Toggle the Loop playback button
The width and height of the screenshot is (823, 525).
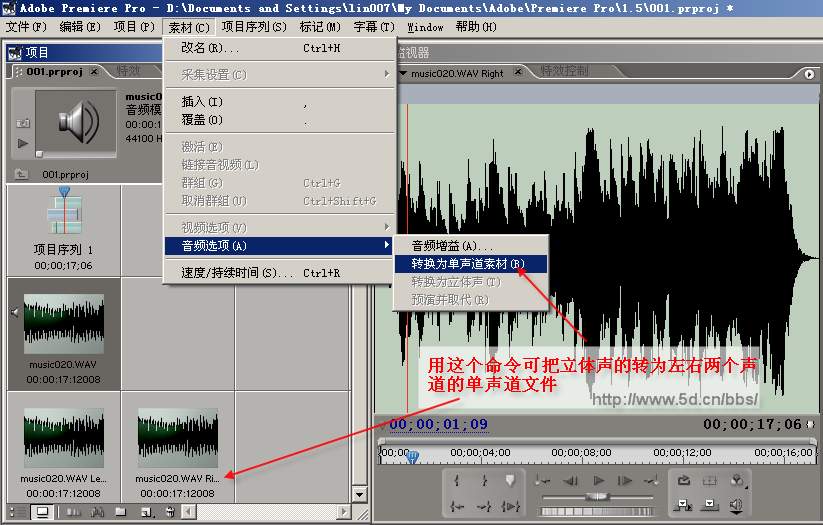pyautogui.click(x=683, y=480)
